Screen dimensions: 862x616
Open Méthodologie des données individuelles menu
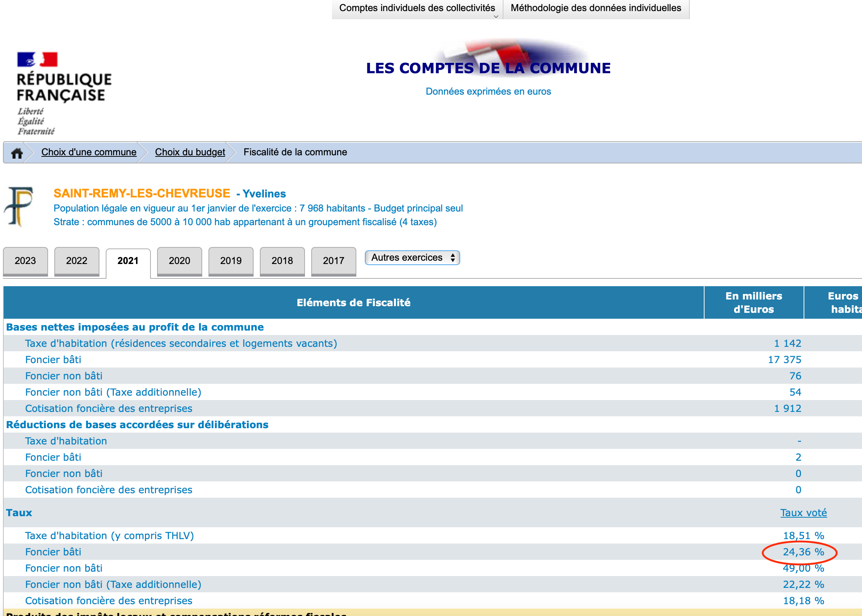595,9
